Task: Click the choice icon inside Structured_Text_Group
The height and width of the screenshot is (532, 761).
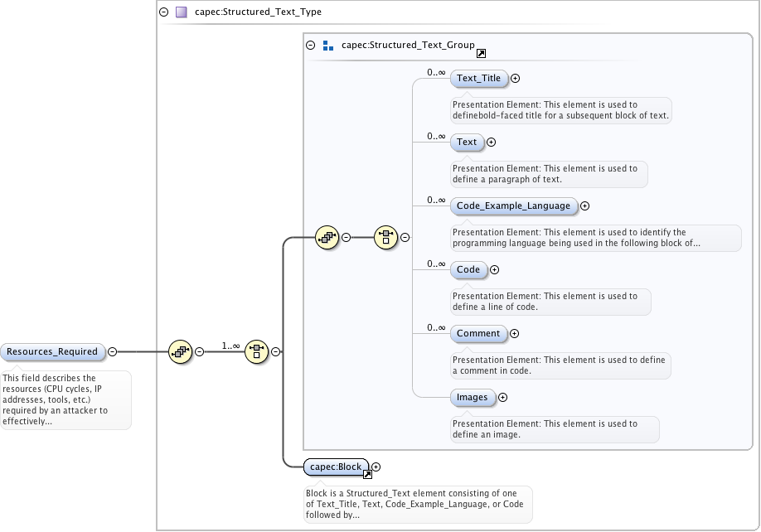Action: (386, 237)
